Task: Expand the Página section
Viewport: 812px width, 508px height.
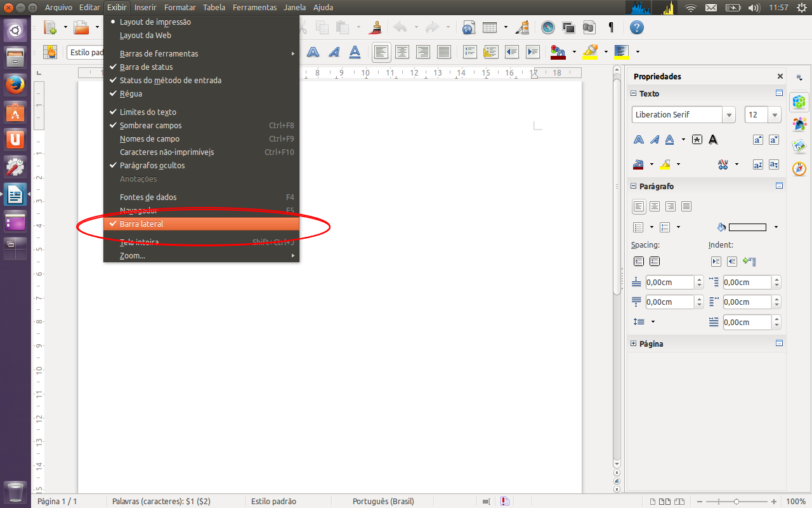Action: click(x=633, y=344)
